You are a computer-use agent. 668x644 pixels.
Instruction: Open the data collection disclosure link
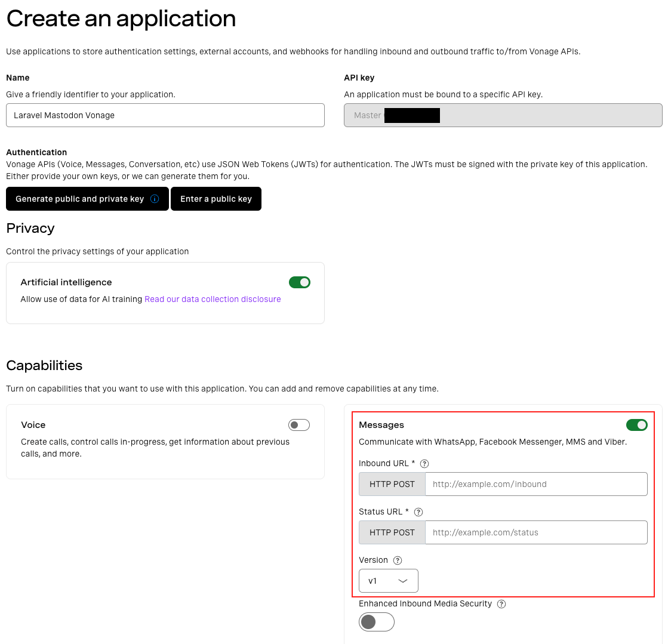[x=213, y=300]
